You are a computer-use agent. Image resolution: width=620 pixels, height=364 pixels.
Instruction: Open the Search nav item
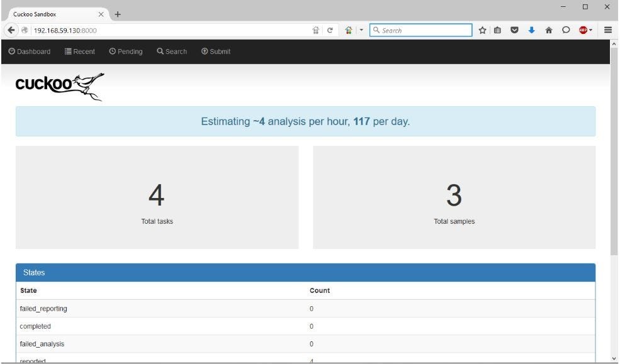[x=172, y=52]
